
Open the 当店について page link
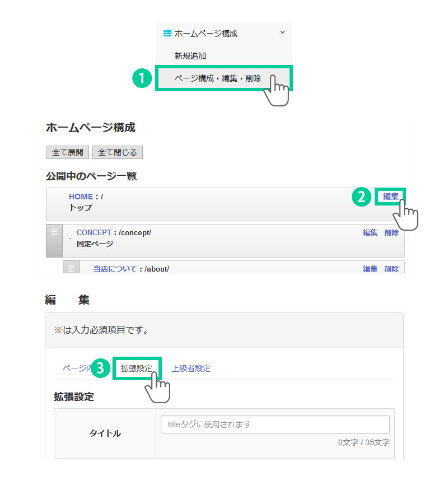tap(115, 269)
